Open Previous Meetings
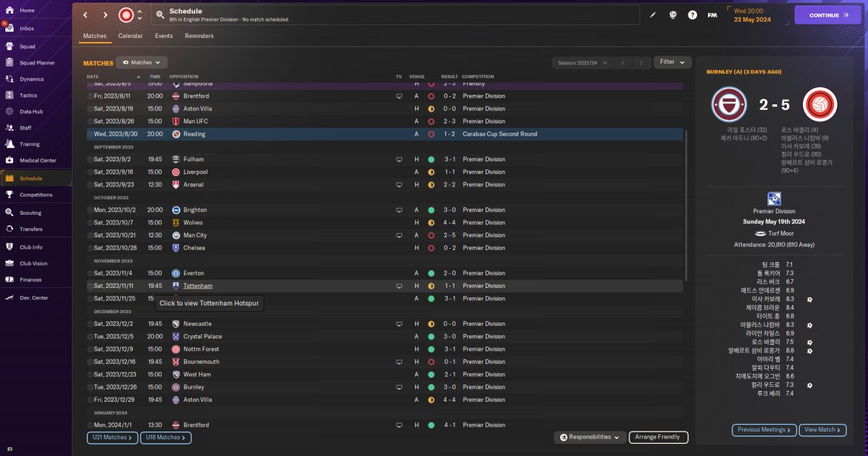 click(764, 430)
